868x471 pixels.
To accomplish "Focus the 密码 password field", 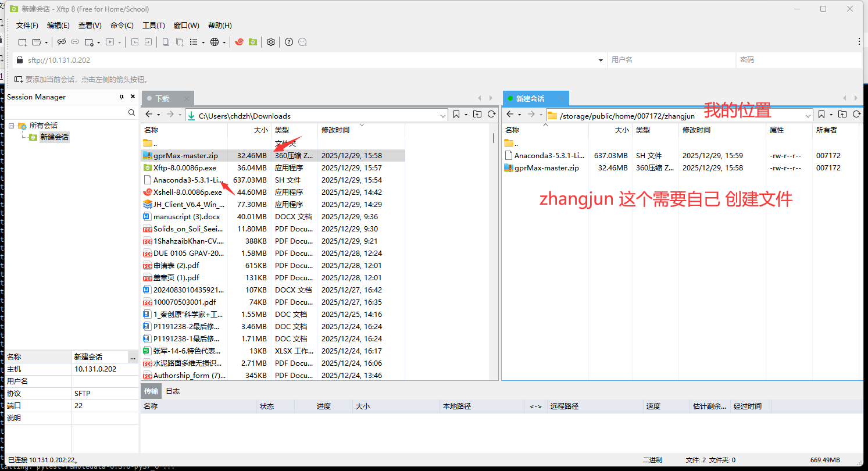I will (x=799, y=60).
